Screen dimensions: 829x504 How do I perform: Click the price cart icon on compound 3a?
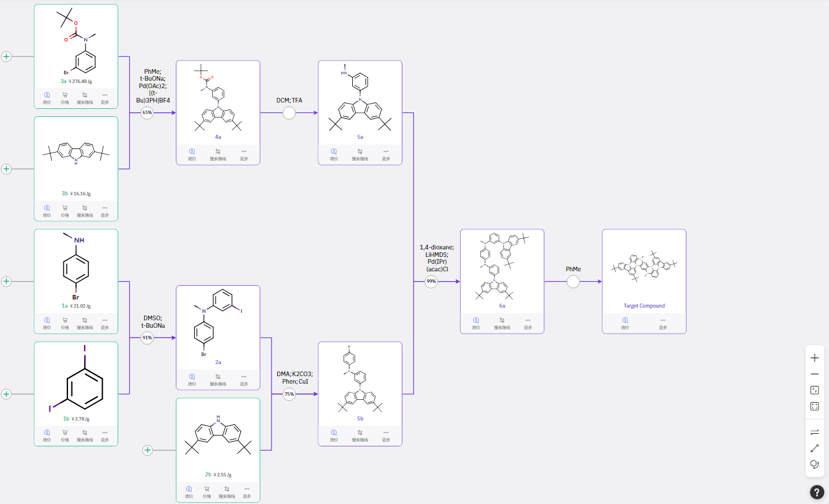[x=65, y=95]
